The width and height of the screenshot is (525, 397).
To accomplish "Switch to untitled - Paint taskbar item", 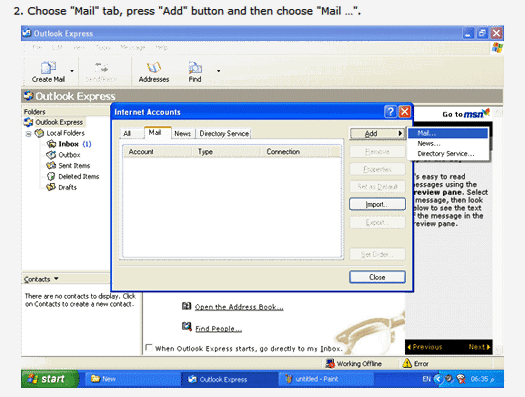I will click(327, 379).
